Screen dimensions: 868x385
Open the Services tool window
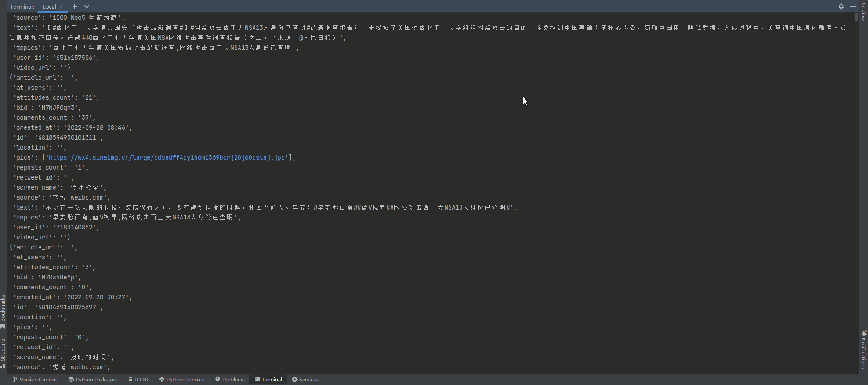point(305,380)
